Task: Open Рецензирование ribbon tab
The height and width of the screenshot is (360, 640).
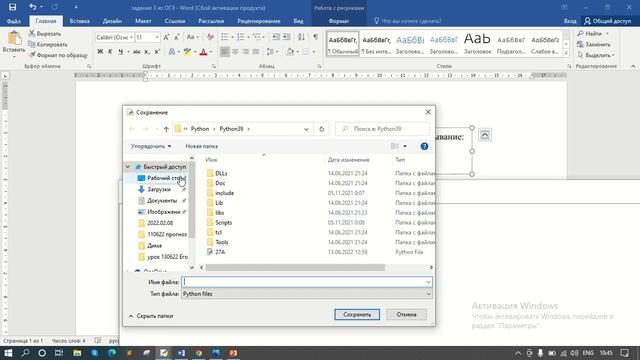Action: click(259, 21)
